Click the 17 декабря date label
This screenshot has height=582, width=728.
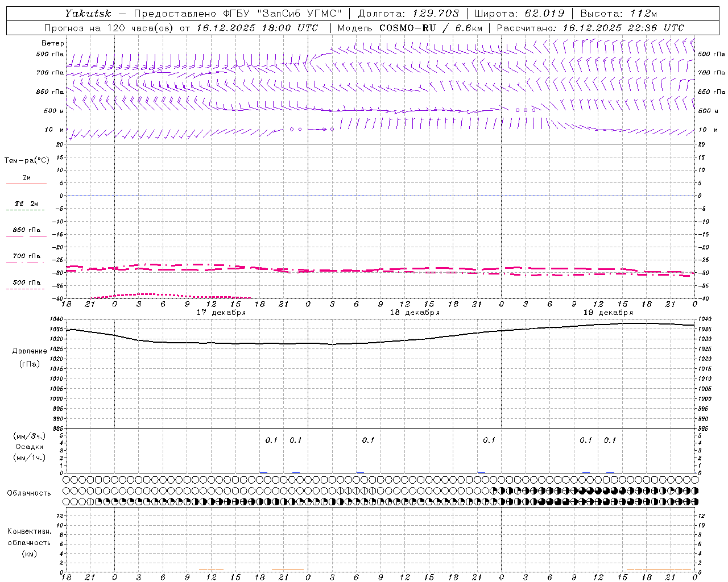pyautogui.click(x=221, y=313)
